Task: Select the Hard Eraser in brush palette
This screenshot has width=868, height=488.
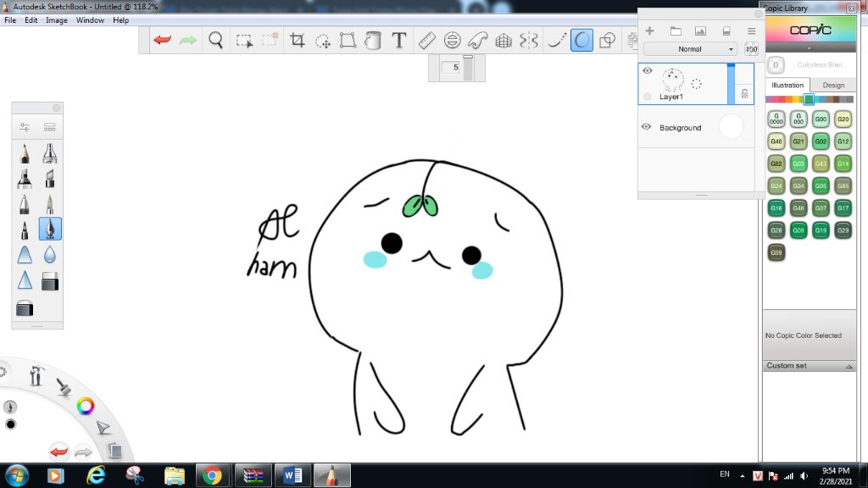Action: pyautogui.click(x=50, y=281)
